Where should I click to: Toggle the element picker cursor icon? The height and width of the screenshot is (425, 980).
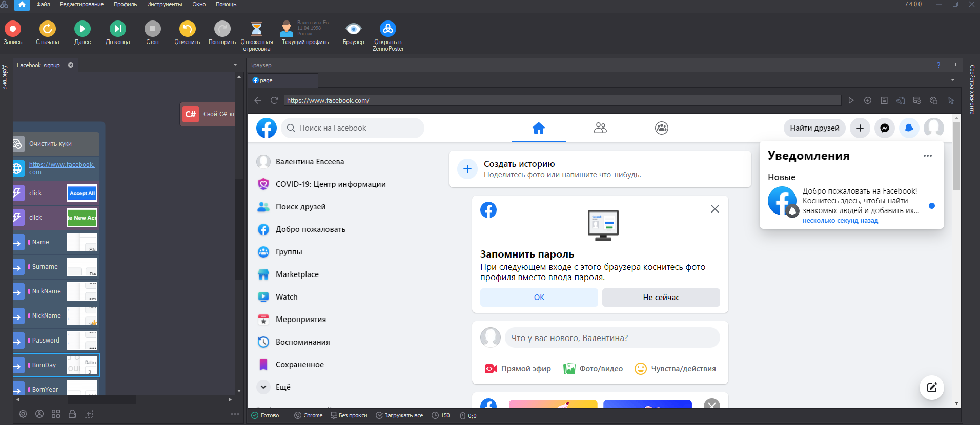[x=951, y=100]
